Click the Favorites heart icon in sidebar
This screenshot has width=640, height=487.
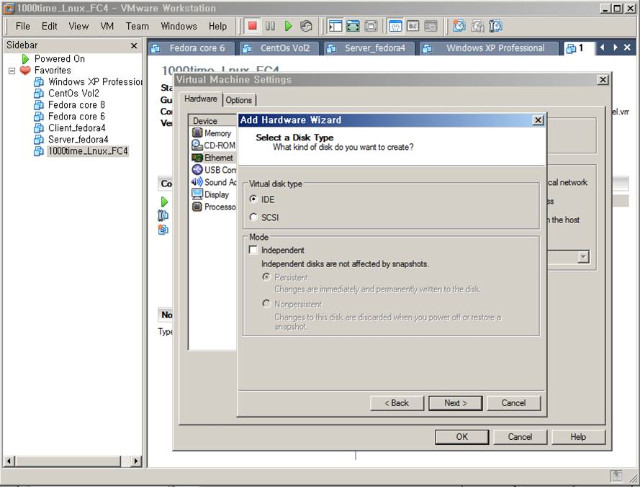point(25,70)
